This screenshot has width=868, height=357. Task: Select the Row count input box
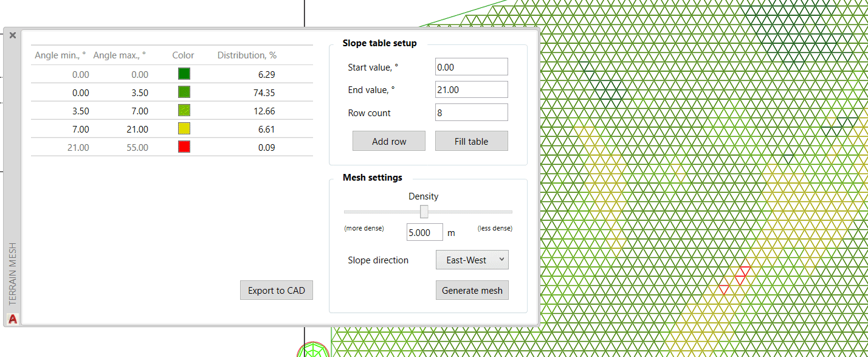471,113
